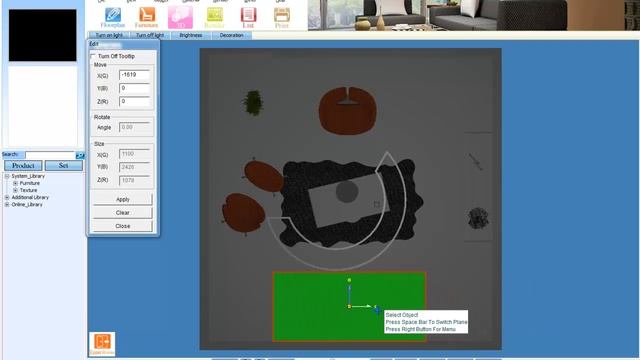Click the Search text box
This screenshot has height=360, width=640.
pyautogui.click(x=50, y=155)
